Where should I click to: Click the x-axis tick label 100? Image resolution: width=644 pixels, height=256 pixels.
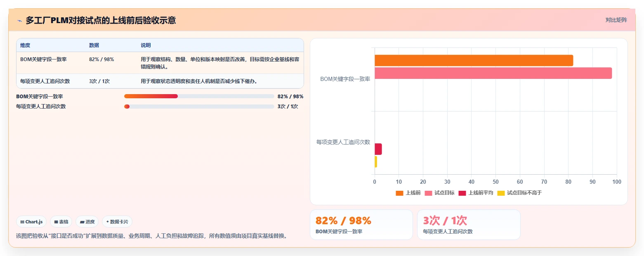(x=617, y=182)
